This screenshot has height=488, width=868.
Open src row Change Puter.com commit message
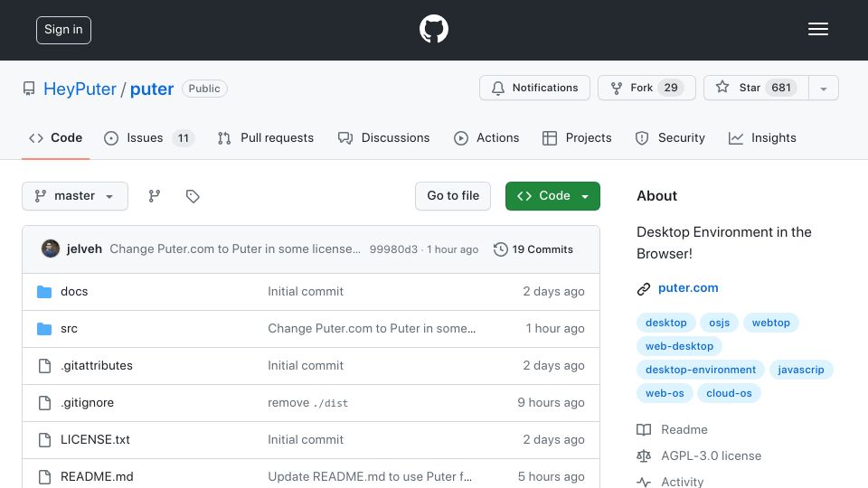tap(372, 329)
